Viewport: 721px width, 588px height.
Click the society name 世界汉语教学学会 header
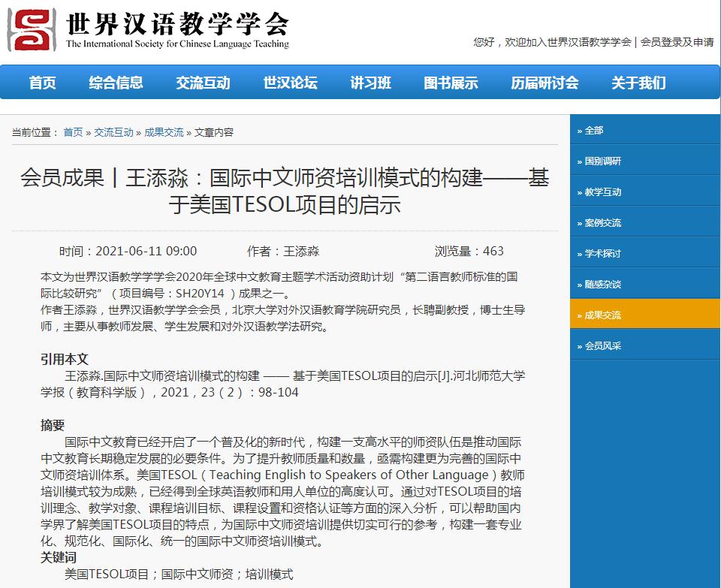tap(177, 23)
